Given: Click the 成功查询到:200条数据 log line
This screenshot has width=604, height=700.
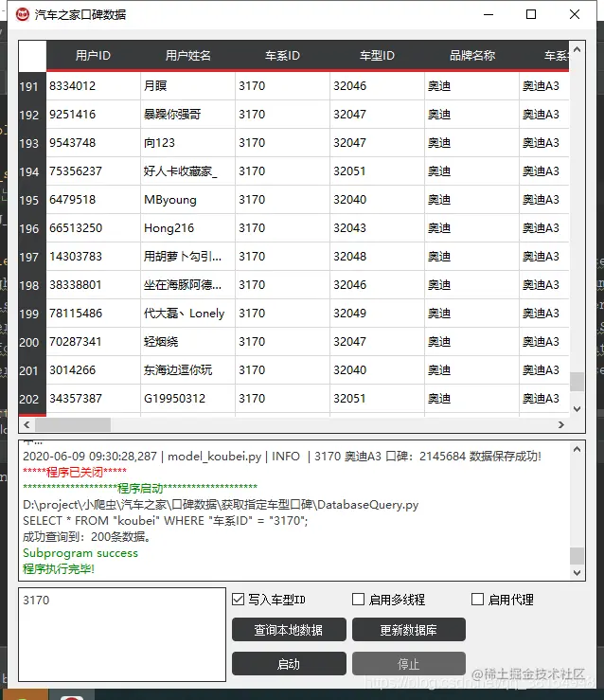Looking at the screenshot, I should 87,537.
